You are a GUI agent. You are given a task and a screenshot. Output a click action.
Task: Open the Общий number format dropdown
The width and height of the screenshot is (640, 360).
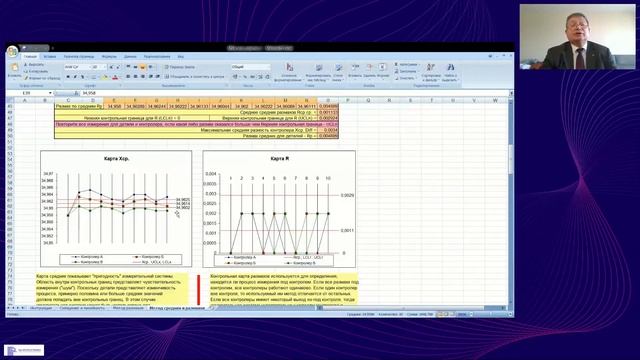(269, 67)
